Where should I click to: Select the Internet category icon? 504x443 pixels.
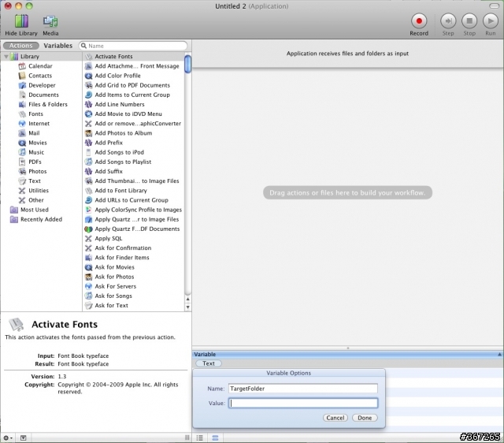coord(22,124)
